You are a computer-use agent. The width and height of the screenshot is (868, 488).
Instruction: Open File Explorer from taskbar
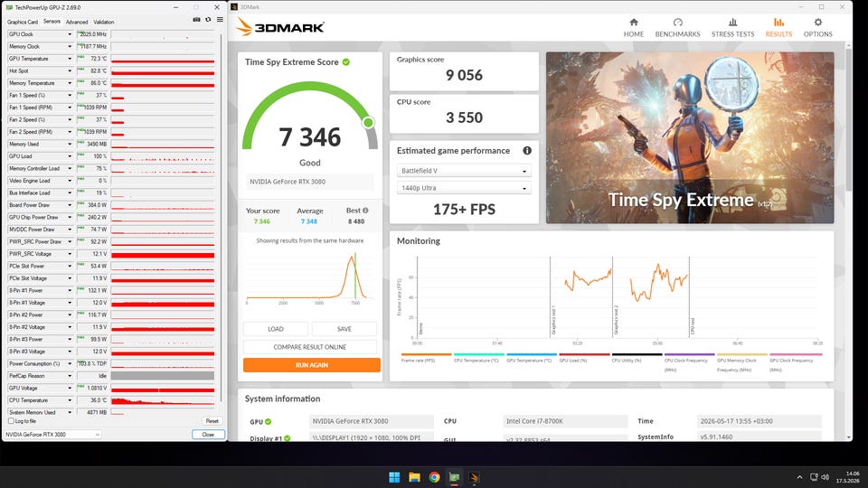coord(414,477)
